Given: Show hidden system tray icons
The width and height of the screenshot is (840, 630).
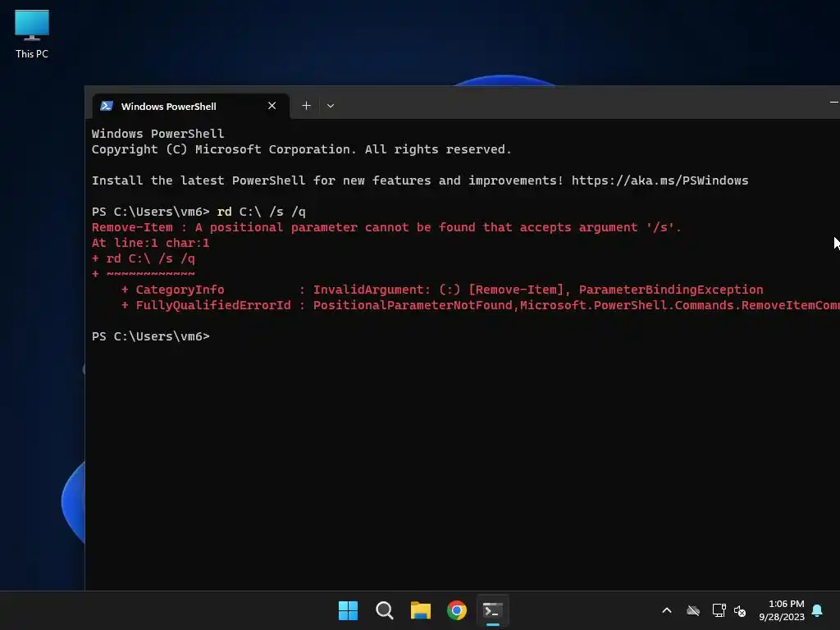Looking at the screenshot, I should pos(667,610).
